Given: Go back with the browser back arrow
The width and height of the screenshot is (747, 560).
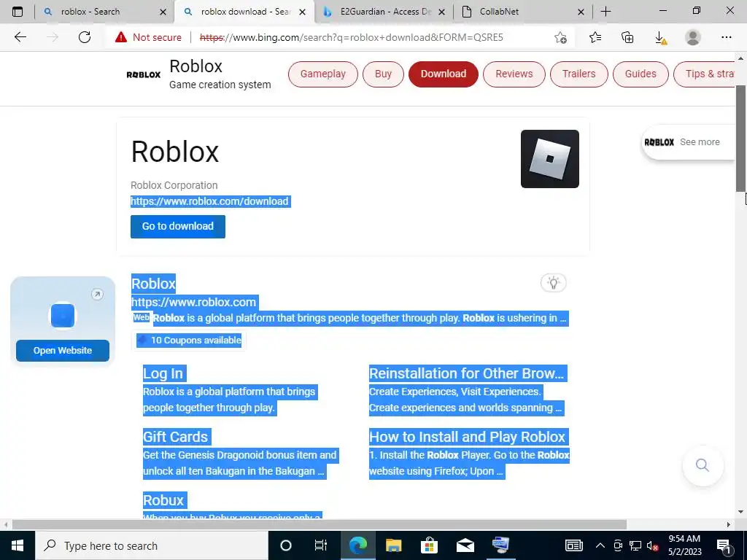Looking at the screenshot, I should point(20,37).
